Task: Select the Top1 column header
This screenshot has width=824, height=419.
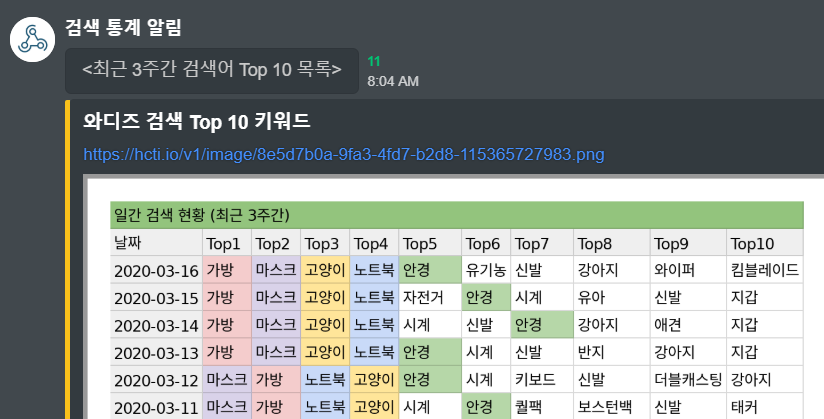Action: pos(227,243)
